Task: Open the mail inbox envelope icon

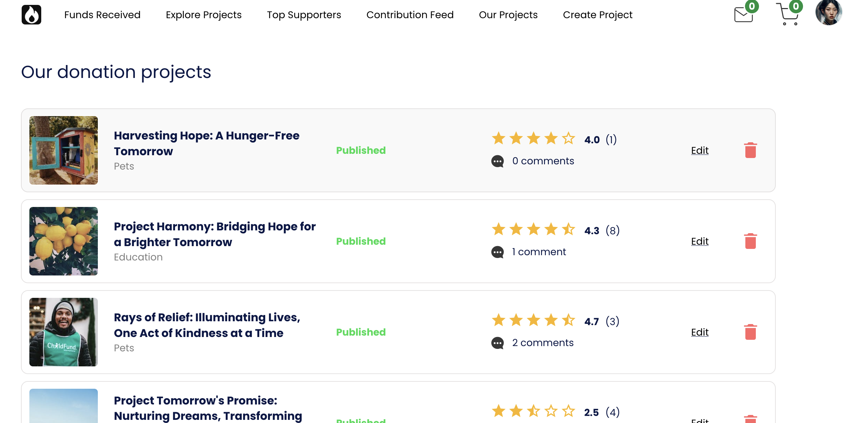Action: (x=743, y=15)
